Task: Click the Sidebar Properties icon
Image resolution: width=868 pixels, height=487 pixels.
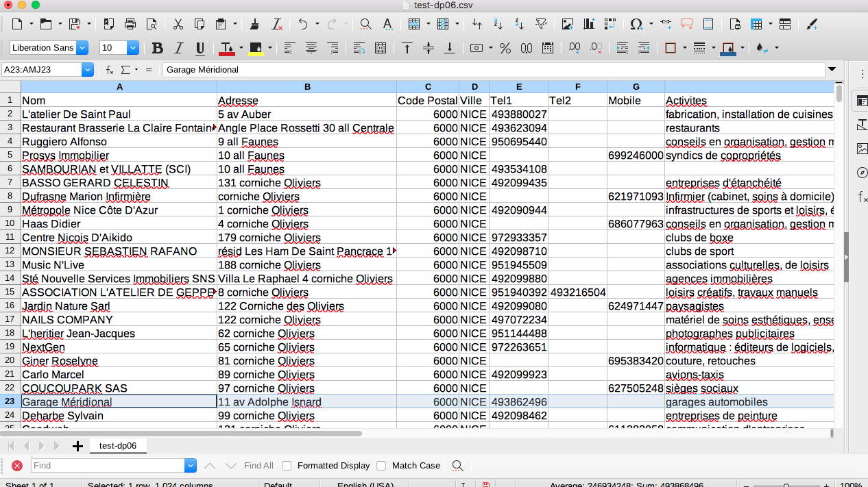Action: pos(862,101)
